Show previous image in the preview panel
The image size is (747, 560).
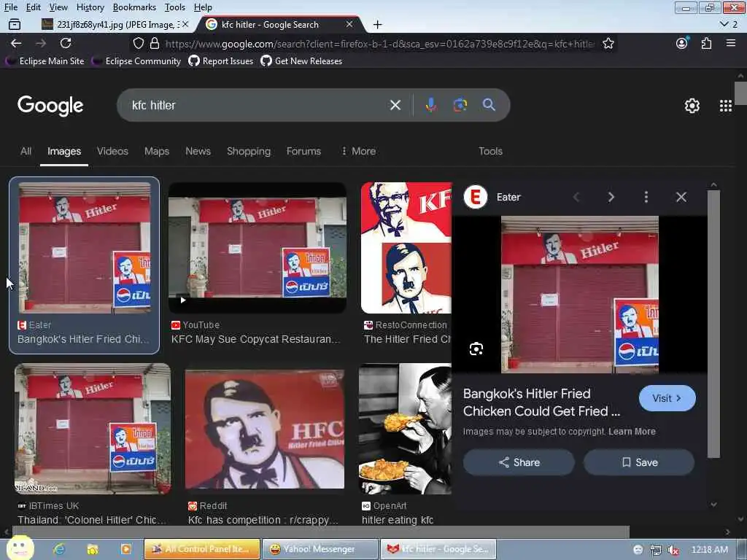point(576,197)
